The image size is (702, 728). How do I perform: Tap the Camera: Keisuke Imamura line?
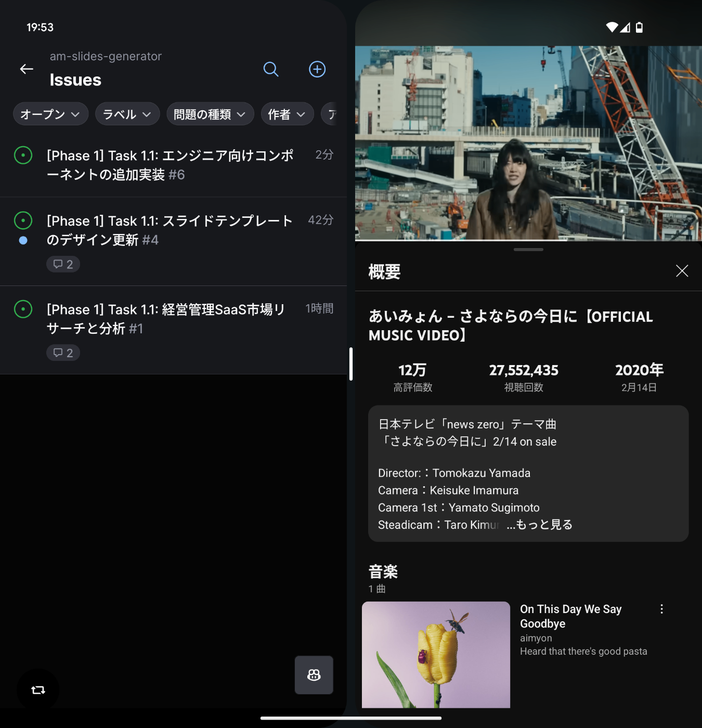click(x=448, y=490)
